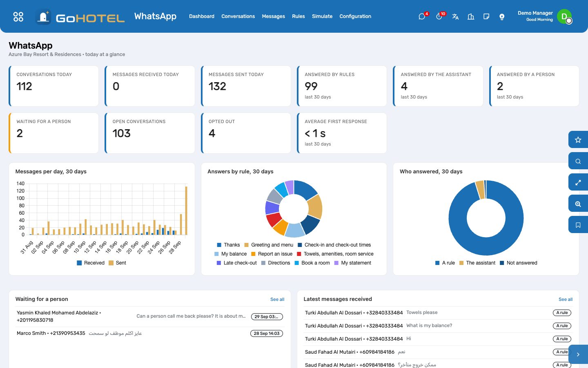
Task: Click 'See all' in Waiting for a person
Action: click(277, 299)
